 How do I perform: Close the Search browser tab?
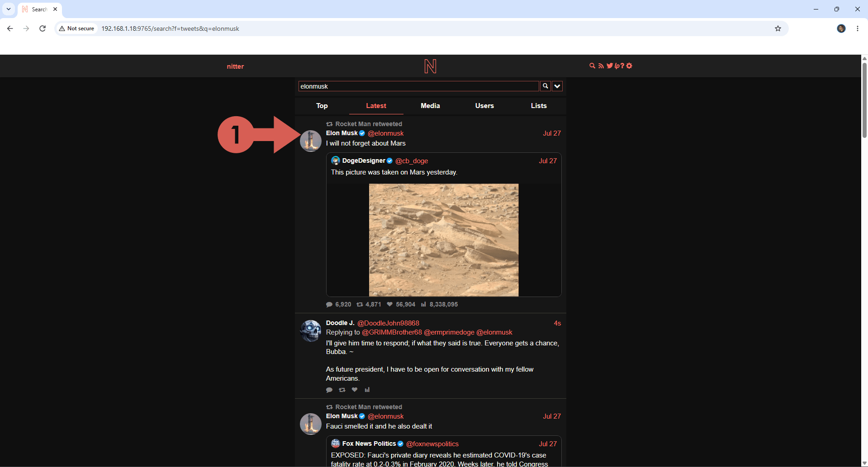[x=55, y=9]
